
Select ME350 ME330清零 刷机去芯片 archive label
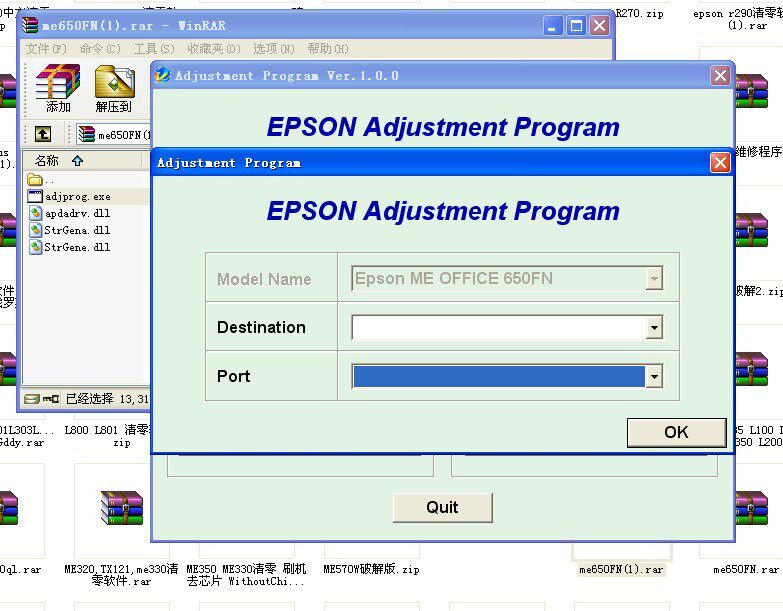pyautogui.click(x=246, y=575)
